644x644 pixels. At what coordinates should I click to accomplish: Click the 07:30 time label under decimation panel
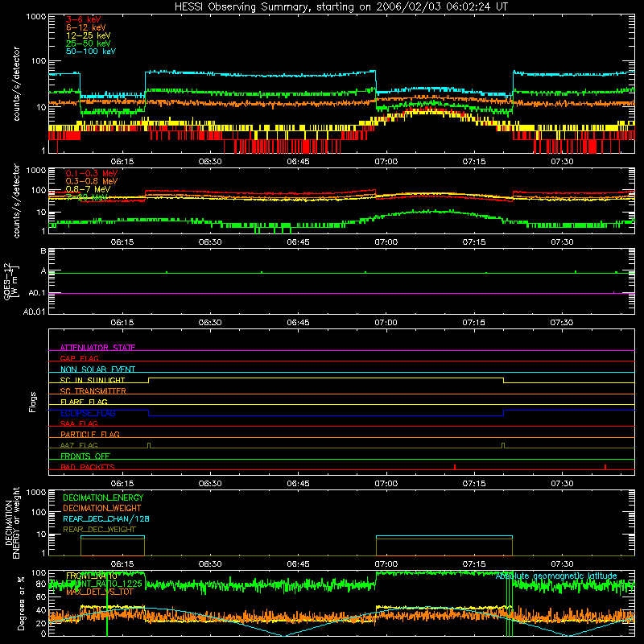tap(562, 564)
